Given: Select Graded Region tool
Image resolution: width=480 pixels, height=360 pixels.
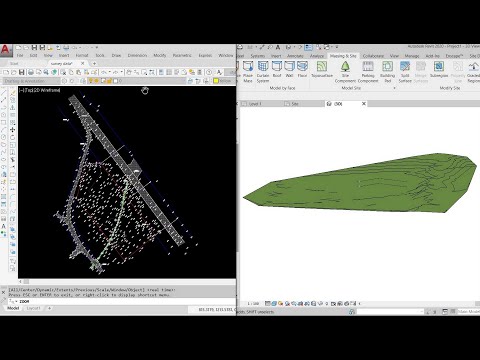Looking at the screenshot, I should tap(473, 71).
